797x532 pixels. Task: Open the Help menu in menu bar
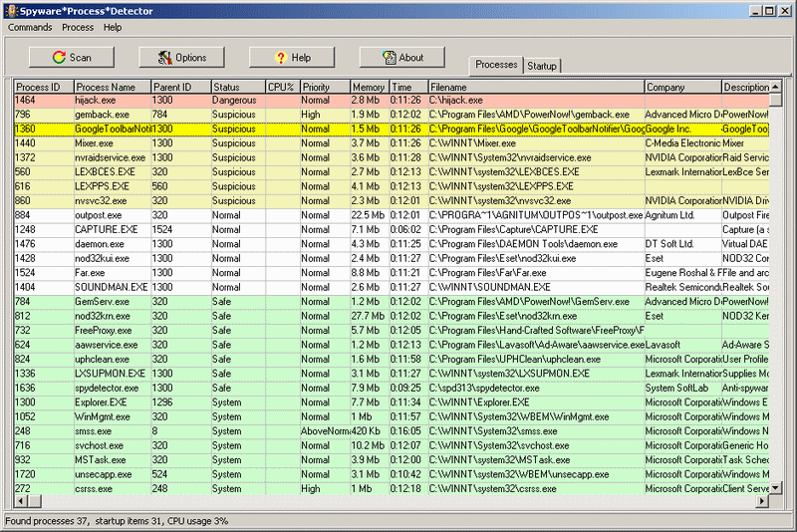click(113, 28)
